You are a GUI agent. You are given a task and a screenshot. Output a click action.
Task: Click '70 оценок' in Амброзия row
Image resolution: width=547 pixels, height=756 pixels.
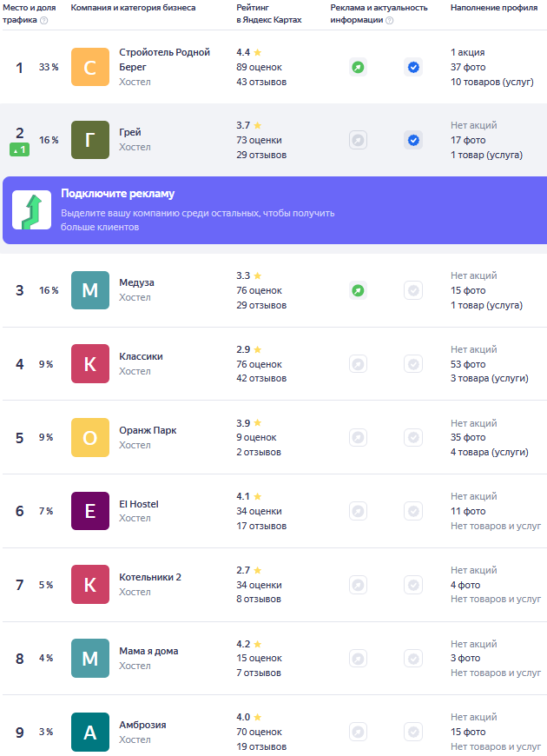click(x=259, y=732)
